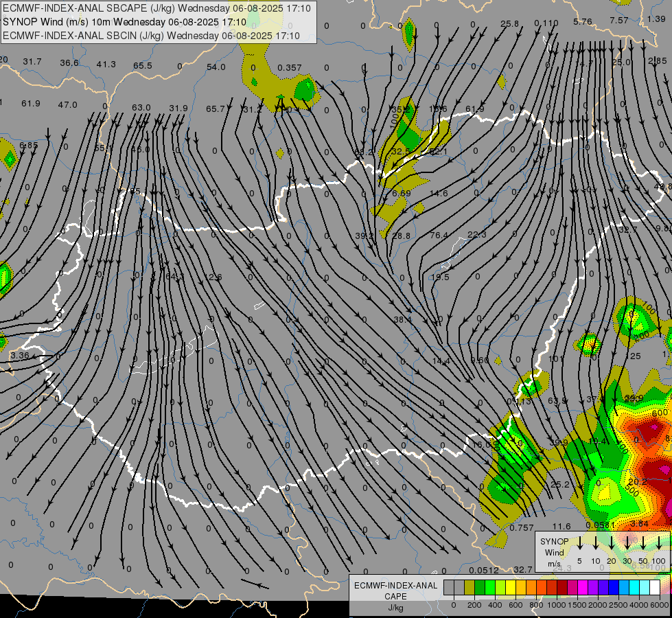Click the 800 tick label in CAPE legend

(536, 605)
